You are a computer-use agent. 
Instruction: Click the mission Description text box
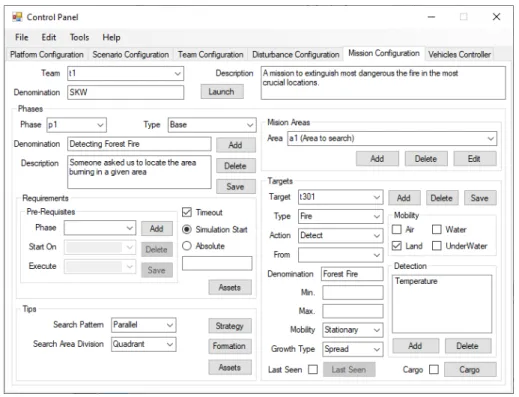pos(383,83)
